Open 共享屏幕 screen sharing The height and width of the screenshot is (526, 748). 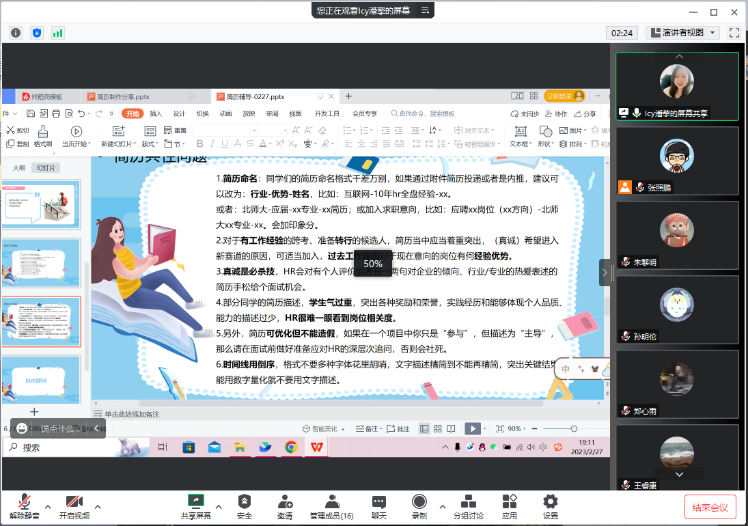tap(195, 503)
